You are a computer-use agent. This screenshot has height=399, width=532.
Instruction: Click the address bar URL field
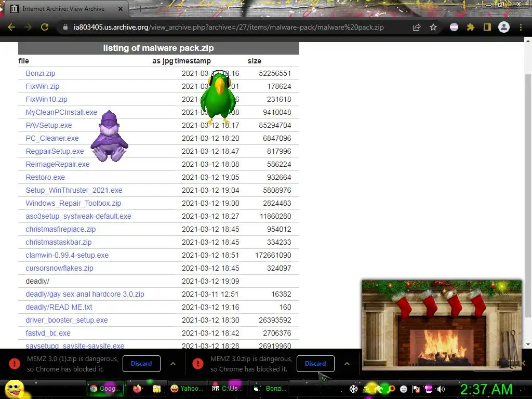point(229,27)
